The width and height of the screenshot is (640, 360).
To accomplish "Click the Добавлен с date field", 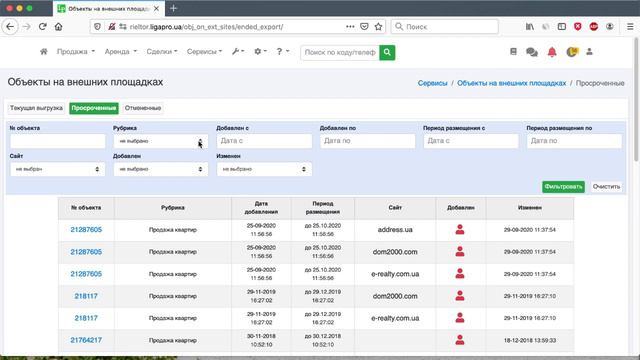I will [264, 141].
